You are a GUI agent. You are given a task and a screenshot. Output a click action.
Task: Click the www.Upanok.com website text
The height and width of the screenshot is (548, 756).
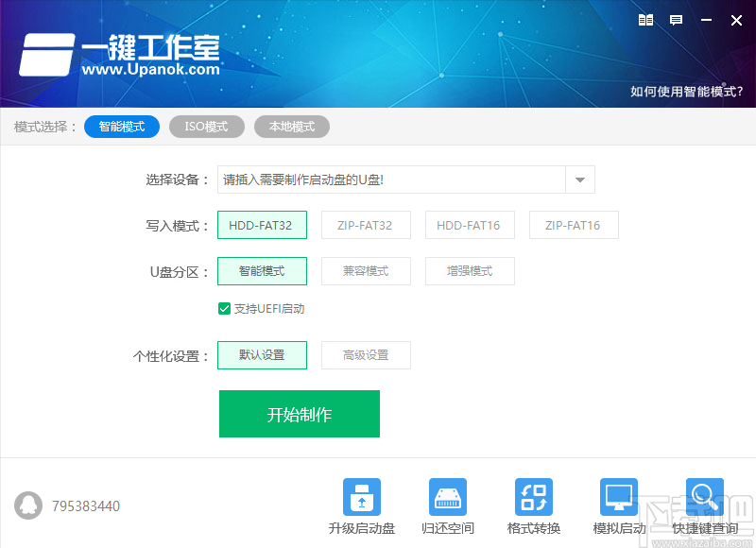150,69
